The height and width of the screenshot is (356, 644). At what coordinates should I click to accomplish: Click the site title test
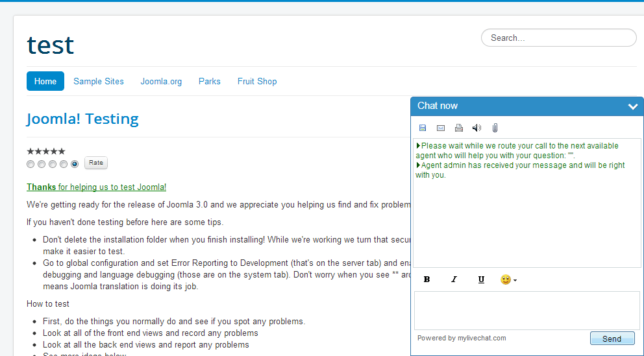point(50,45)
